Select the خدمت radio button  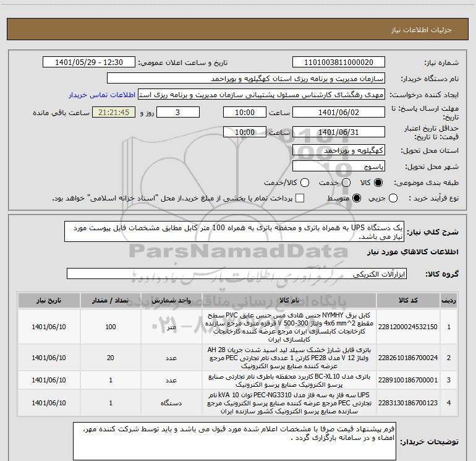coord(346,183)
